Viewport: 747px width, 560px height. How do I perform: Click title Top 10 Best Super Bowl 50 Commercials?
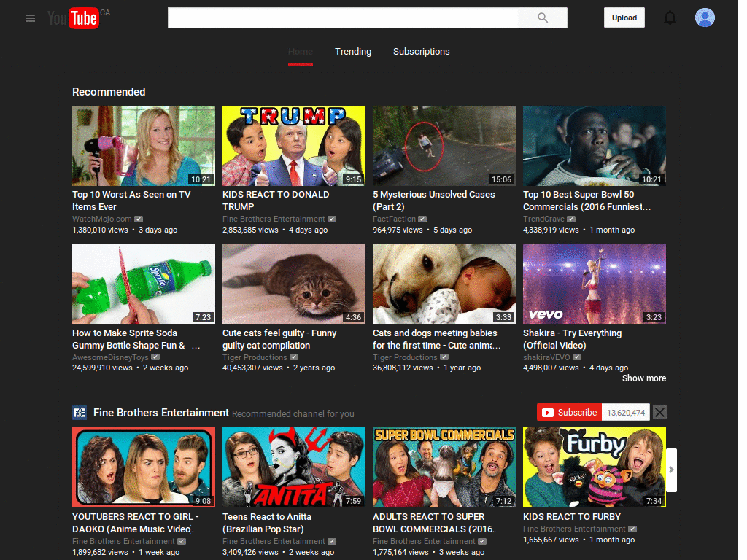tap(587, 201)
